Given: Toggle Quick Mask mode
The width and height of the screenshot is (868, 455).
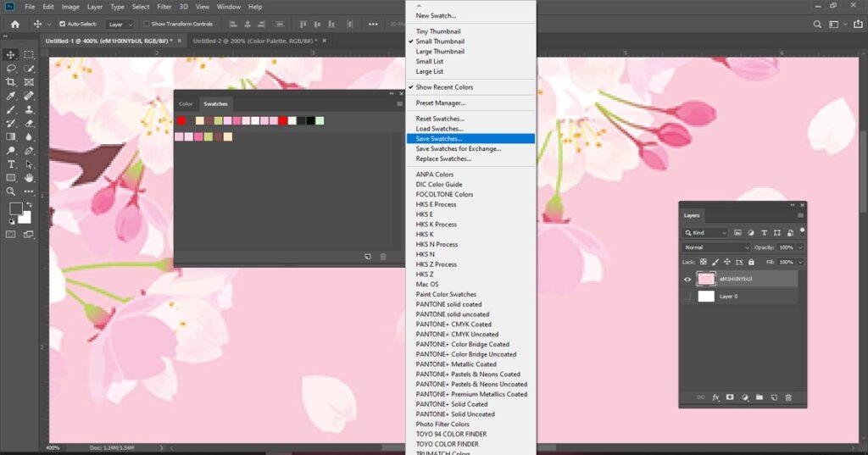Looking at the screenshot, I should 10,234.
